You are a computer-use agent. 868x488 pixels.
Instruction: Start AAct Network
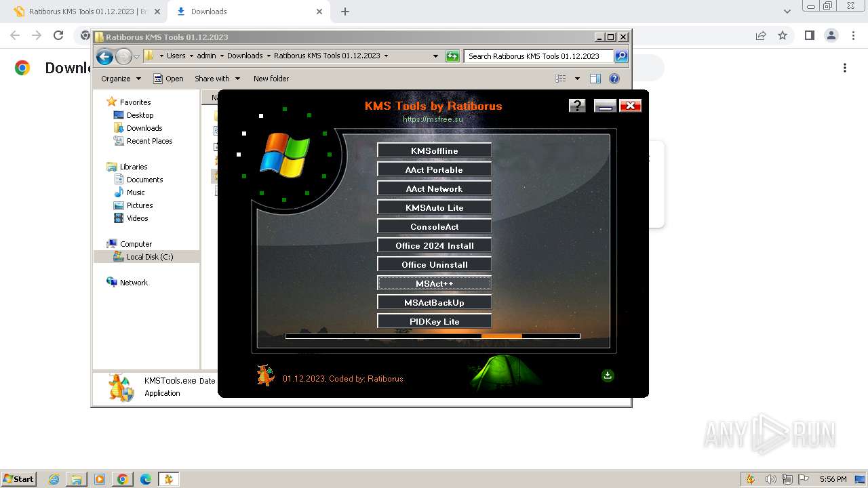tap(434, 188)
